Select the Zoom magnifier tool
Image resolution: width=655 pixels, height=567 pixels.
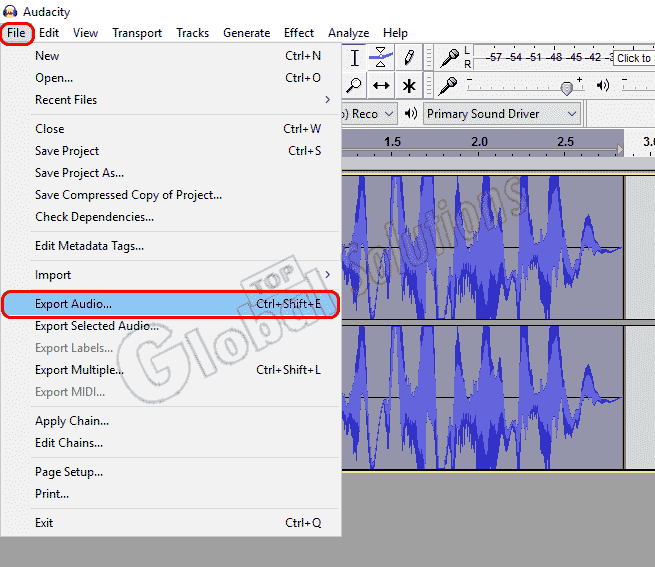pos(354,86)
